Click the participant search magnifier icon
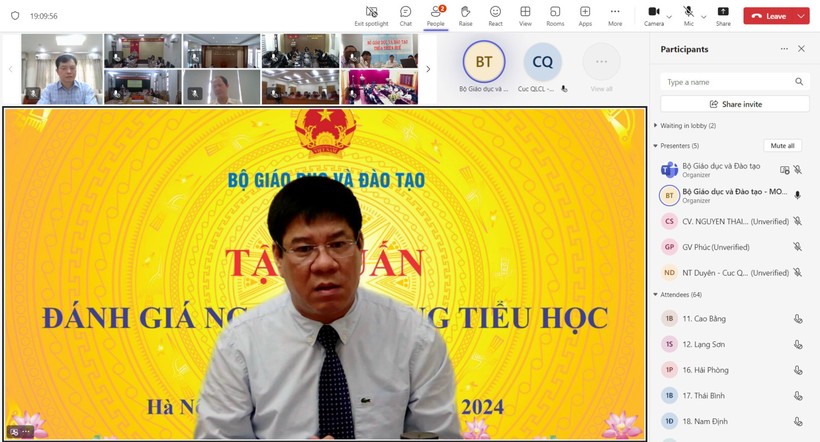The width and height of the screenshot is (820, 442). [799, 82]
